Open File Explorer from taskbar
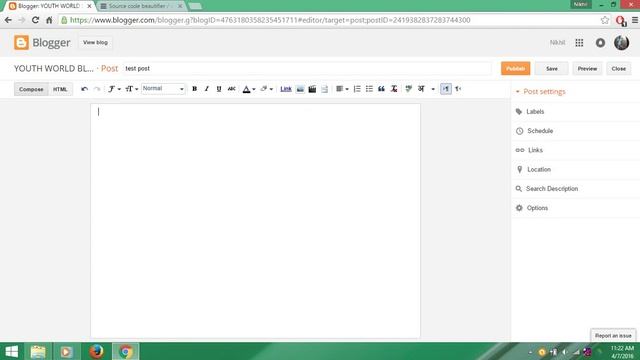 tap(38, 351)
